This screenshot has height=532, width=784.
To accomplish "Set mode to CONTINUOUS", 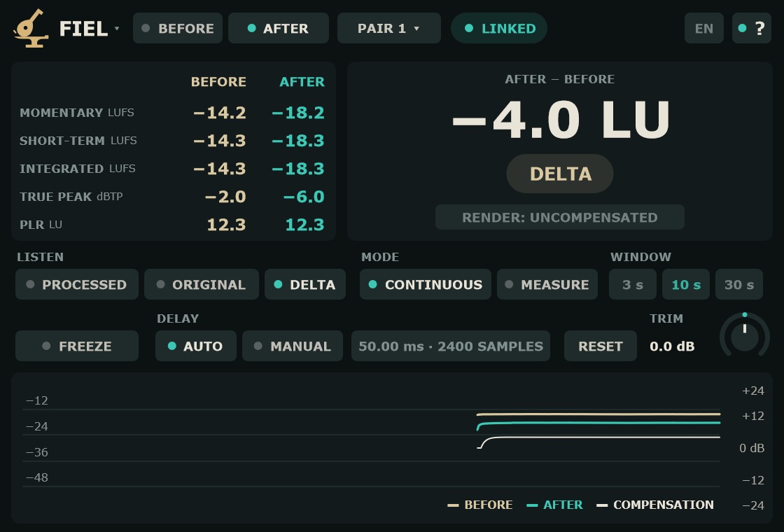I will [x=426, y=284].
